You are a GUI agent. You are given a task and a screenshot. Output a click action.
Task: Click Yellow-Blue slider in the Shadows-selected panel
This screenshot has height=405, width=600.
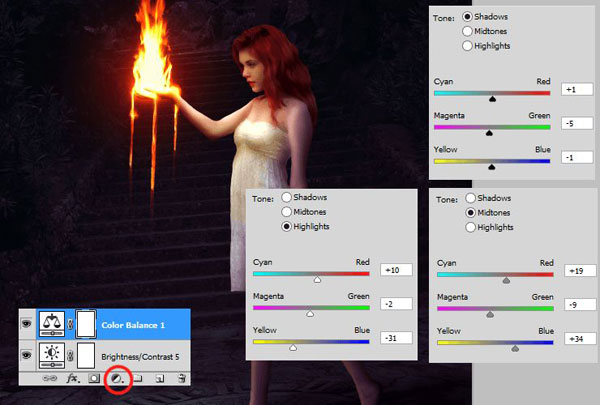492,161
